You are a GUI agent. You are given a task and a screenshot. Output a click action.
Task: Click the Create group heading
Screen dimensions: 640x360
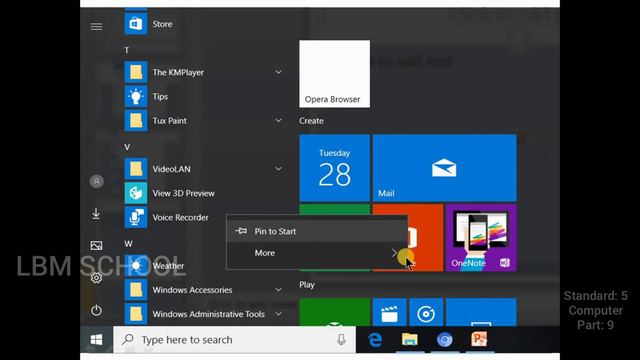[x=311, y=121]
